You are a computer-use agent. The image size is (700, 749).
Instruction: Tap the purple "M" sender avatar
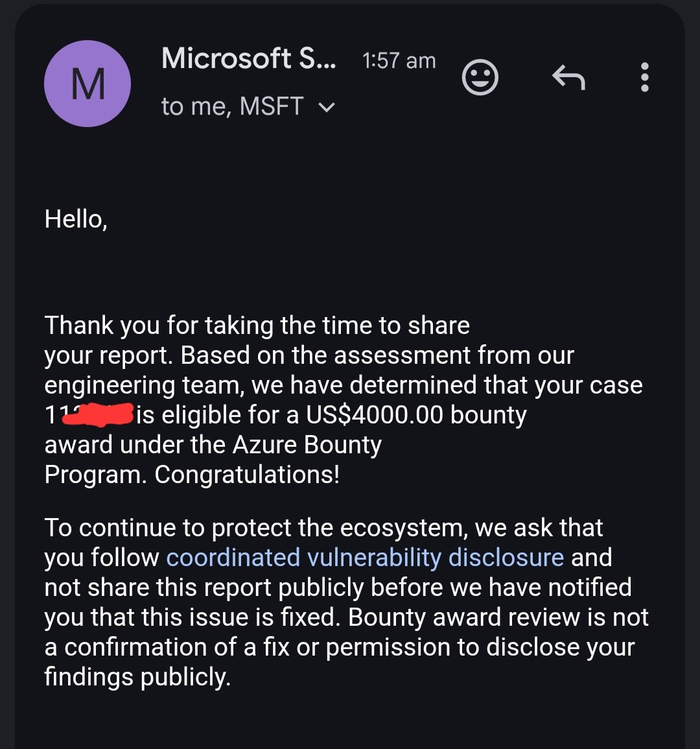click(x=87, y=84)
